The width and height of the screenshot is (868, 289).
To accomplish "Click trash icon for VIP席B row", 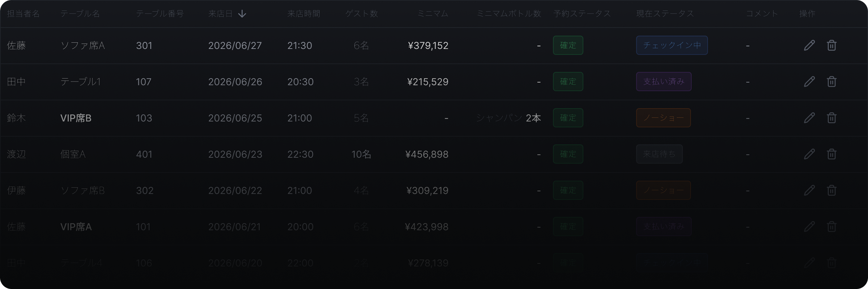I will [x=831, y=118].
